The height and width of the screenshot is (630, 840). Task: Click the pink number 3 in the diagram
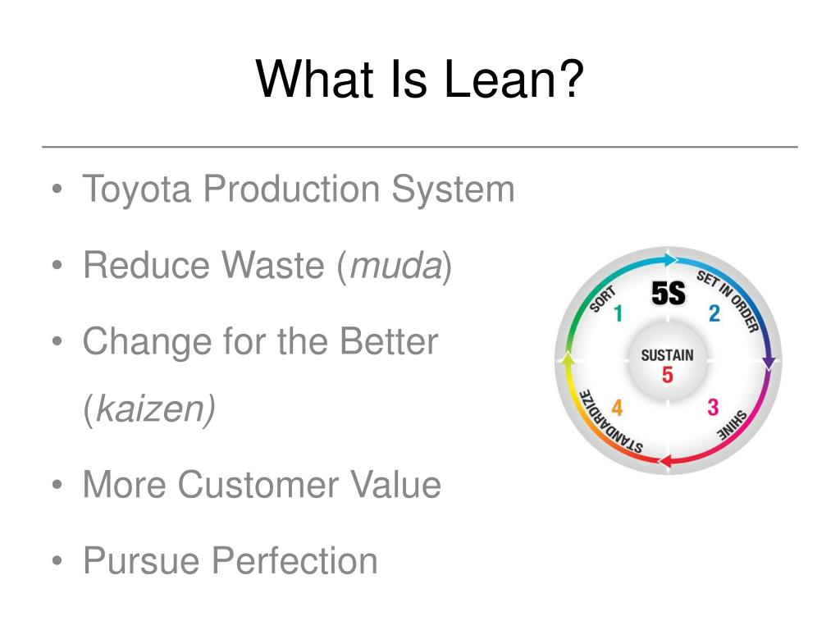tap(713, 407)
